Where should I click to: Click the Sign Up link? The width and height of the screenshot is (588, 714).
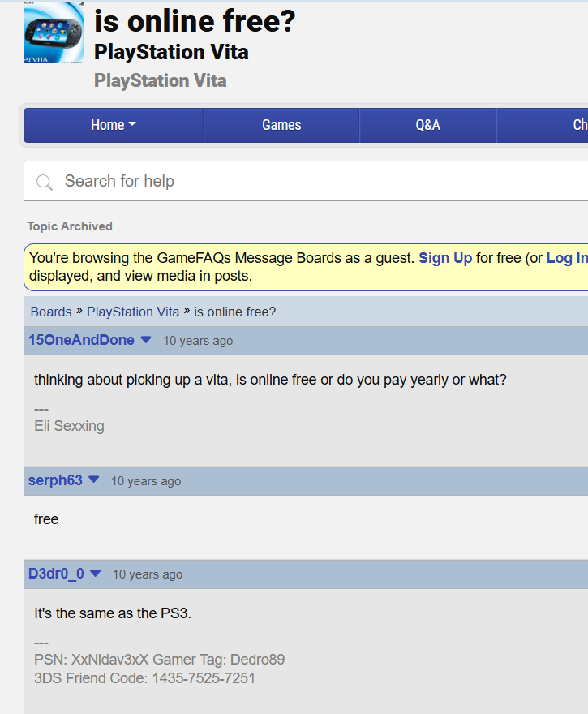[x=445, y=258]
